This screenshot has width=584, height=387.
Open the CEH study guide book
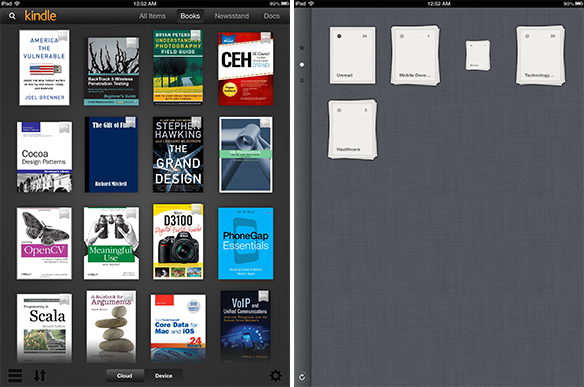click(245, 69)
